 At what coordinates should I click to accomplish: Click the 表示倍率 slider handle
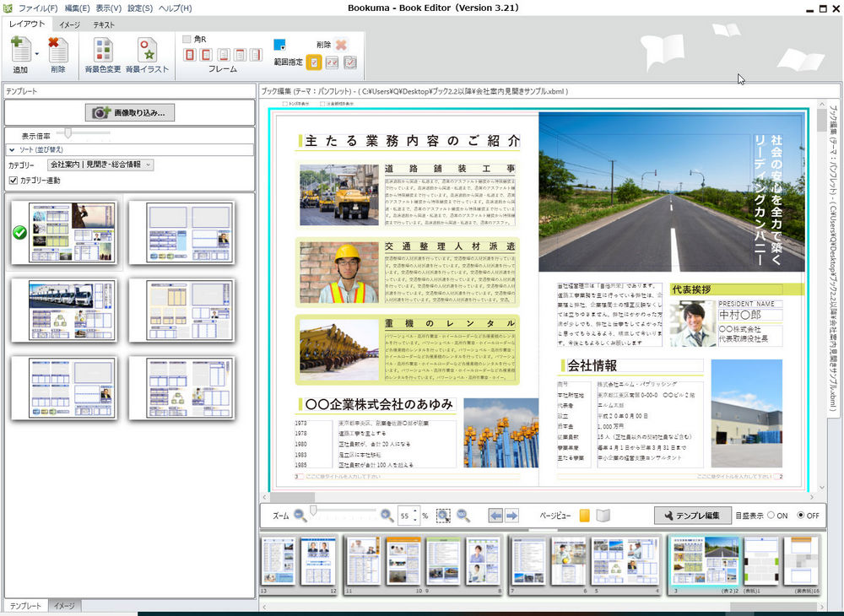click(x=68, y=133)
